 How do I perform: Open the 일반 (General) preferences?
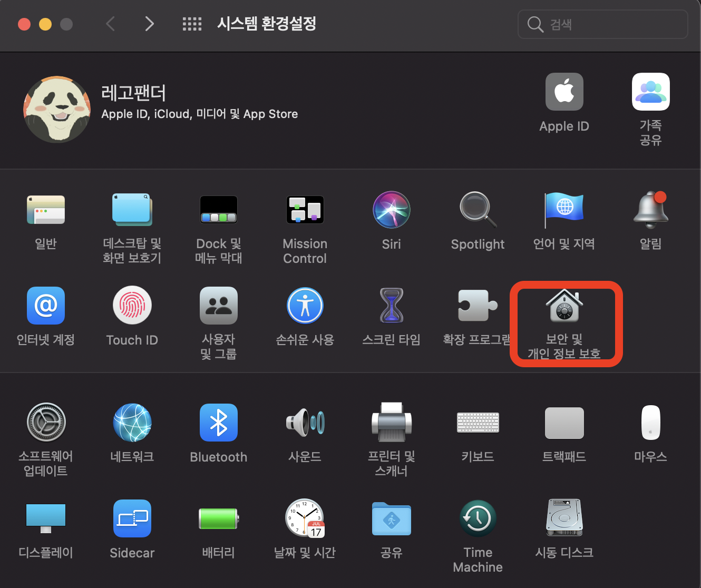pos(46,210)
